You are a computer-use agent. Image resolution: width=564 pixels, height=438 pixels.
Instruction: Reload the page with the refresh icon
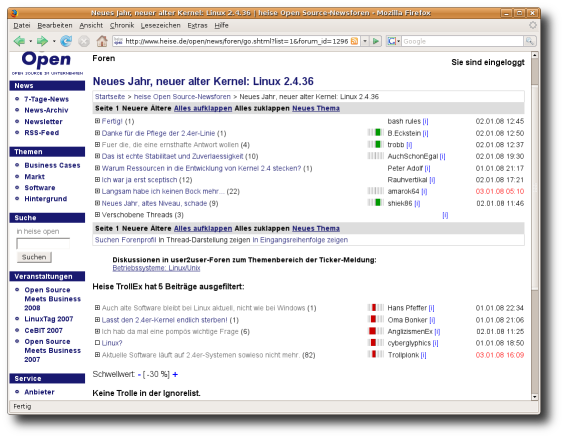coord(66,41)
